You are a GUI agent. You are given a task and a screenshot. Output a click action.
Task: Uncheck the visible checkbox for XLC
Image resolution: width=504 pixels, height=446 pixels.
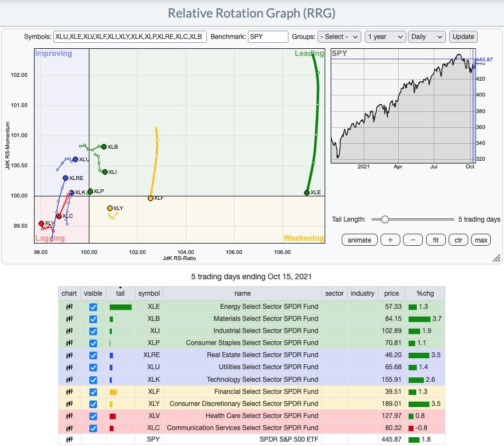(x=93, y=428)
